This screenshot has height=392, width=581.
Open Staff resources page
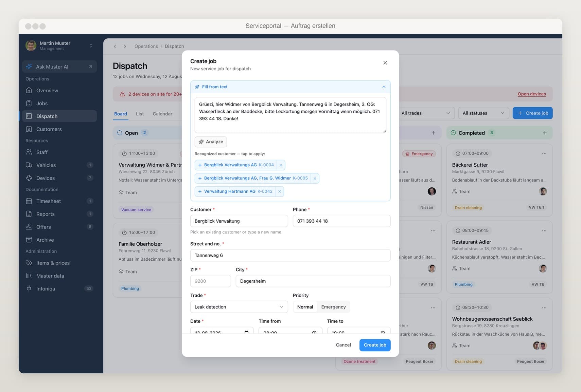pyautogui.click(x=59, y=152)
